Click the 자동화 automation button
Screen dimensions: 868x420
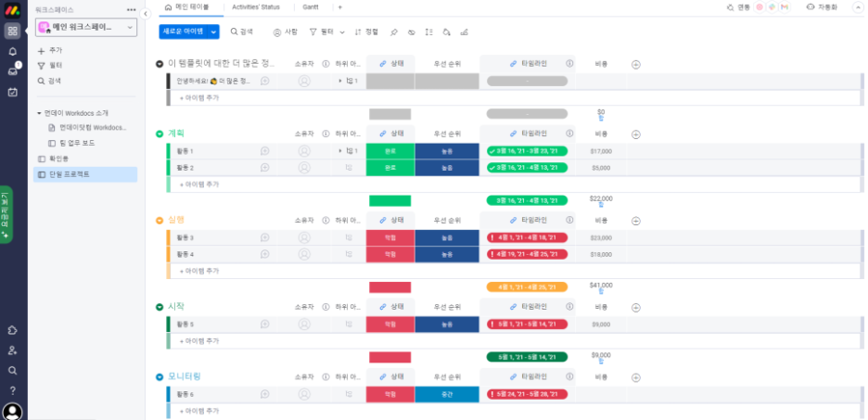coord(822,6)
